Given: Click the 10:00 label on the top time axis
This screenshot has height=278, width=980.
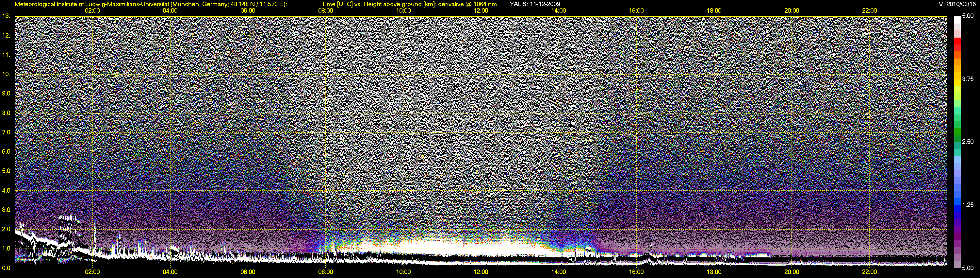Looking at the screenshot, I should tap(403, 11).
